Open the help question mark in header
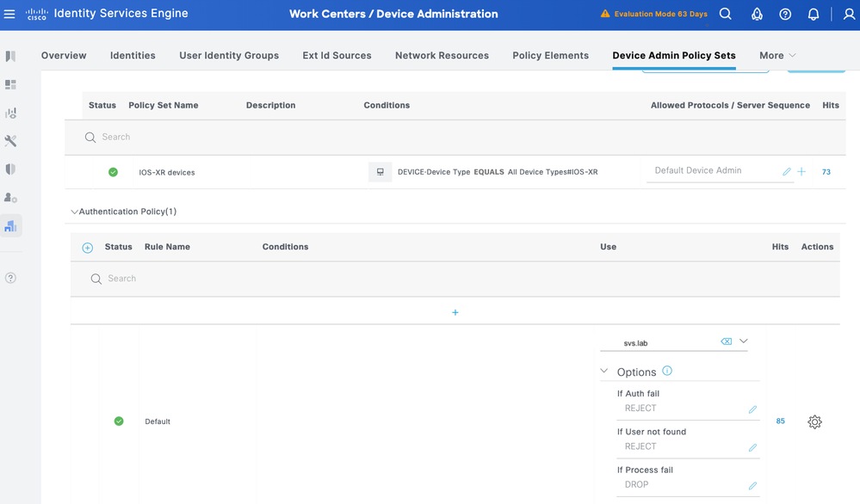The width and height of the screenshot is (860, 504). (x=785, y=15)
